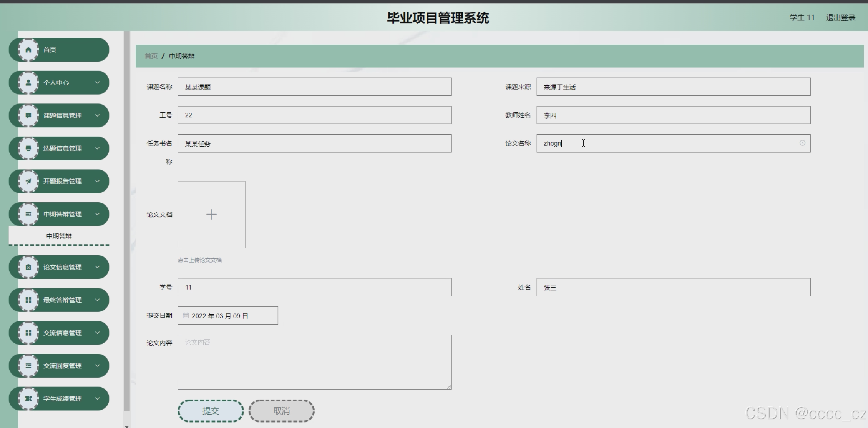The height and width of the screenshot is (428, 868).
Task: Click the paper plane icon for 开题报告管理
Action: [28, 181]
